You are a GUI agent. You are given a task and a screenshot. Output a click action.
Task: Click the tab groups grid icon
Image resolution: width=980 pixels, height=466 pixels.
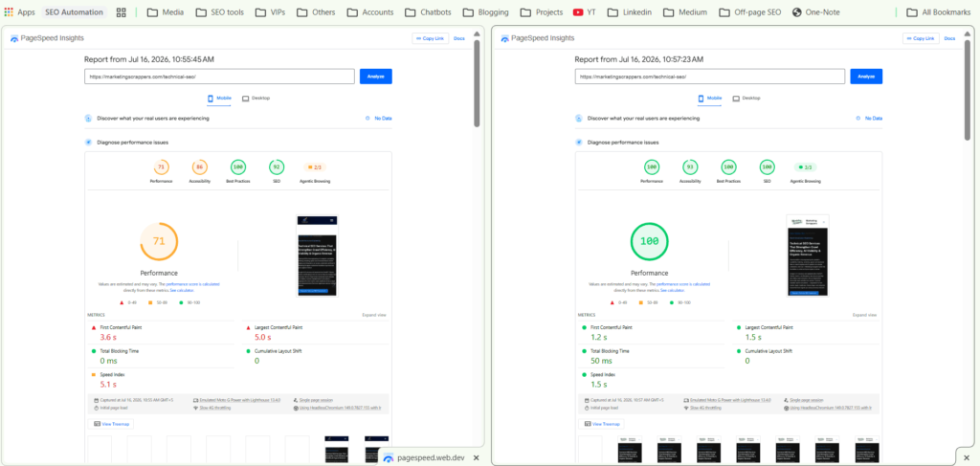122,11
